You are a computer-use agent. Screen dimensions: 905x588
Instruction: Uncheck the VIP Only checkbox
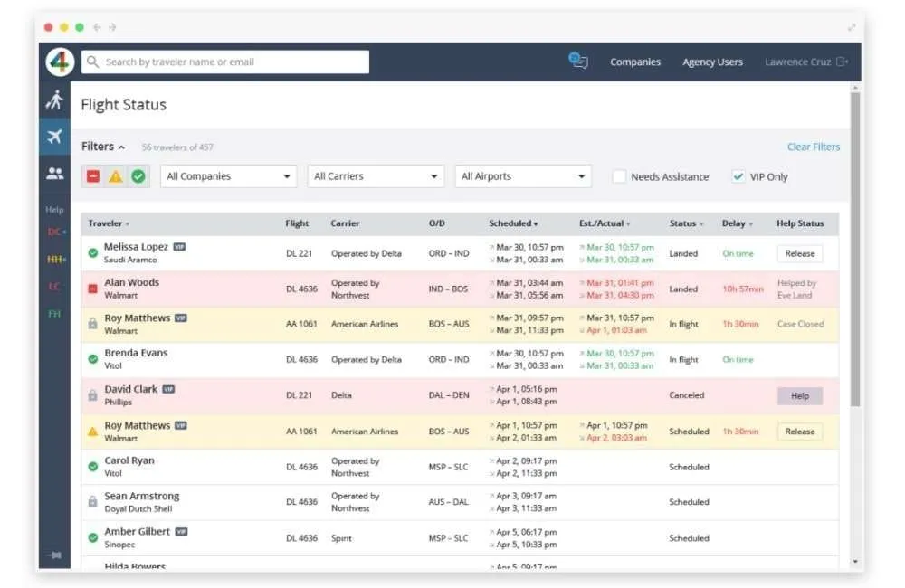point(738,177)
